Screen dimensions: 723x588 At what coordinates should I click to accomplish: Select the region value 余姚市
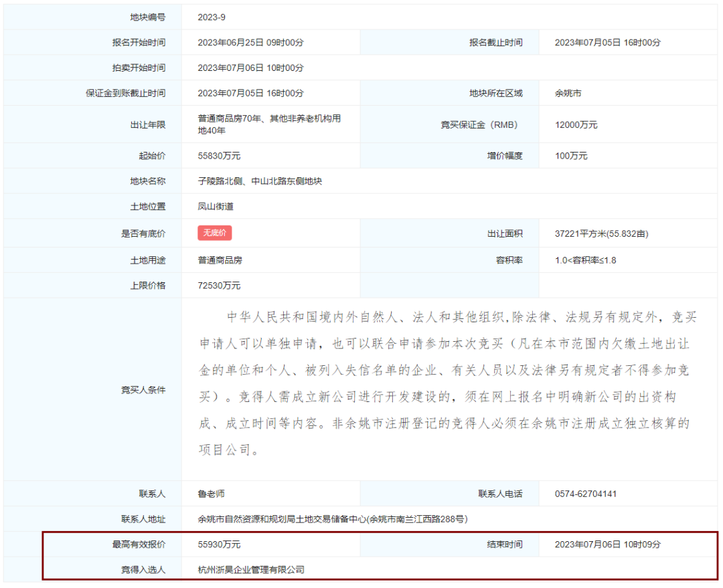(568, 93)
